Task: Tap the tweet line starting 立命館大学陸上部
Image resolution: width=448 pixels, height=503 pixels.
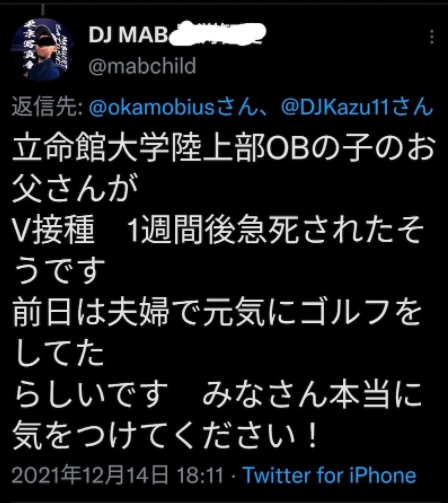Action: click(224, 148)
